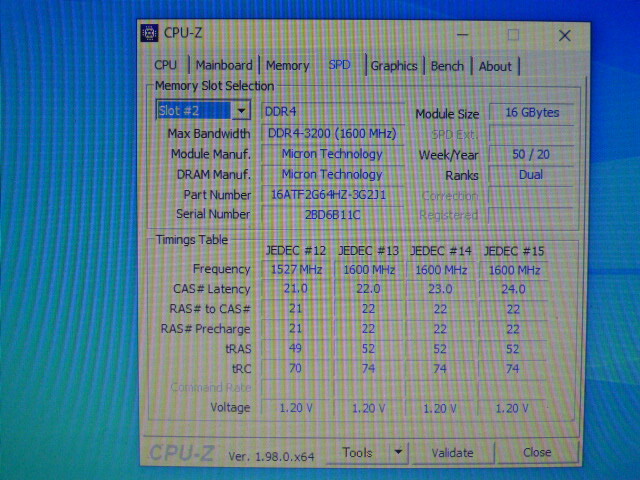Click the CAS# Latency 23.0 cell
The height and width of the screenshot is (480, 640).
440,289
